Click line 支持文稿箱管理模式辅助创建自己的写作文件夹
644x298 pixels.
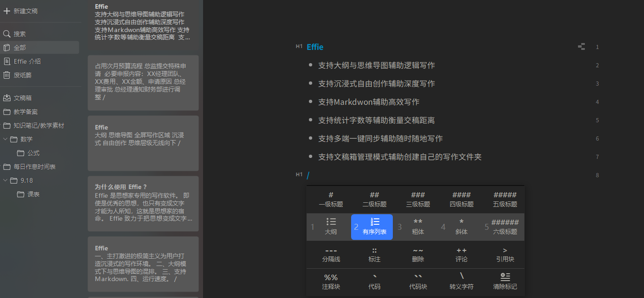[400, 157]
